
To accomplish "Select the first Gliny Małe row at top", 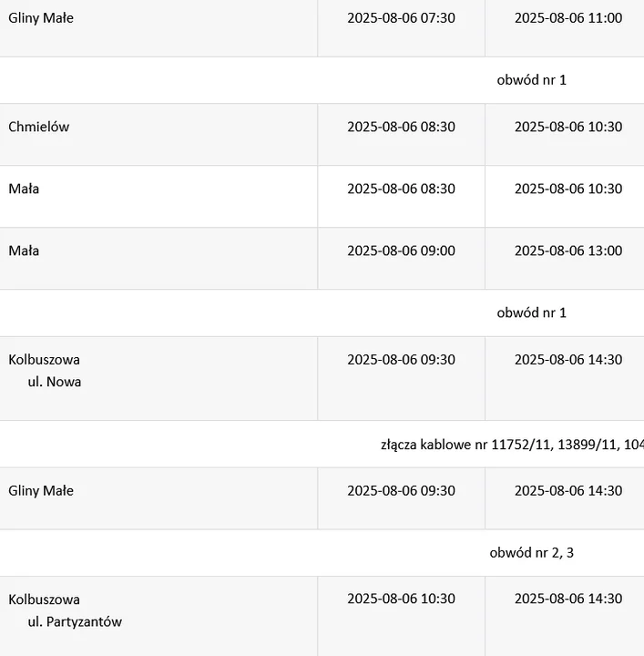I will (322, 28).
